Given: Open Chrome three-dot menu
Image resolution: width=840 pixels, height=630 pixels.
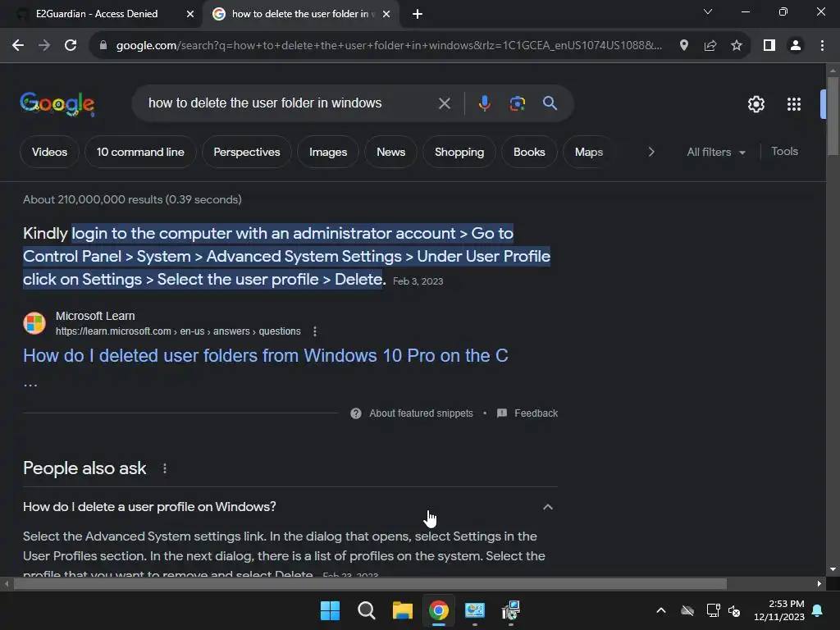Looking at the screenshot, I should 822,46.
